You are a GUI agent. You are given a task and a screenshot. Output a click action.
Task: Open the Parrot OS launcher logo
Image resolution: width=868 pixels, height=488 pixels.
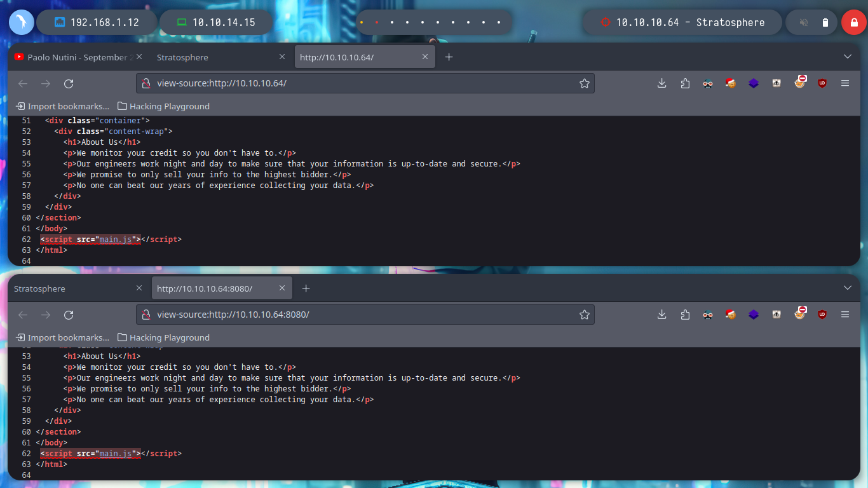21,22
